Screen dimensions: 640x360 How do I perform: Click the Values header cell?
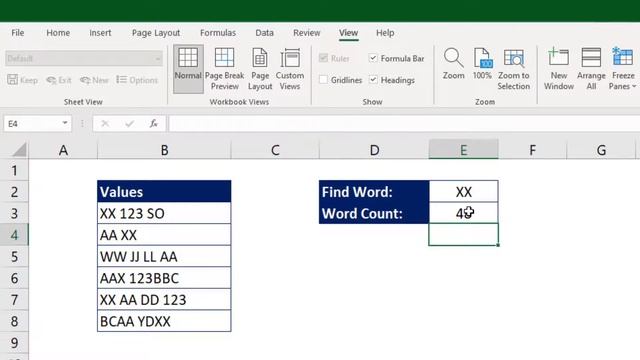pos(164,191)
